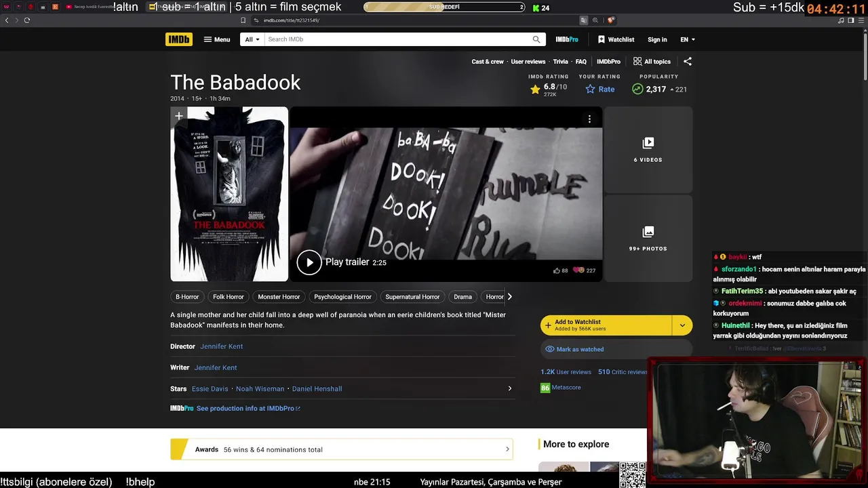Focus the Search IMDb input field

397,39
